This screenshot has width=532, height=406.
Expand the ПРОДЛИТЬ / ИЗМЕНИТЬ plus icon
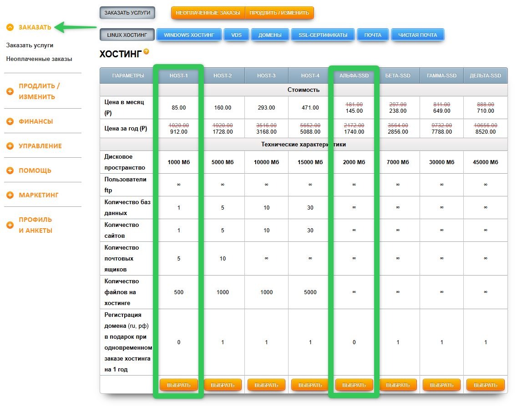tap(10, 91)
